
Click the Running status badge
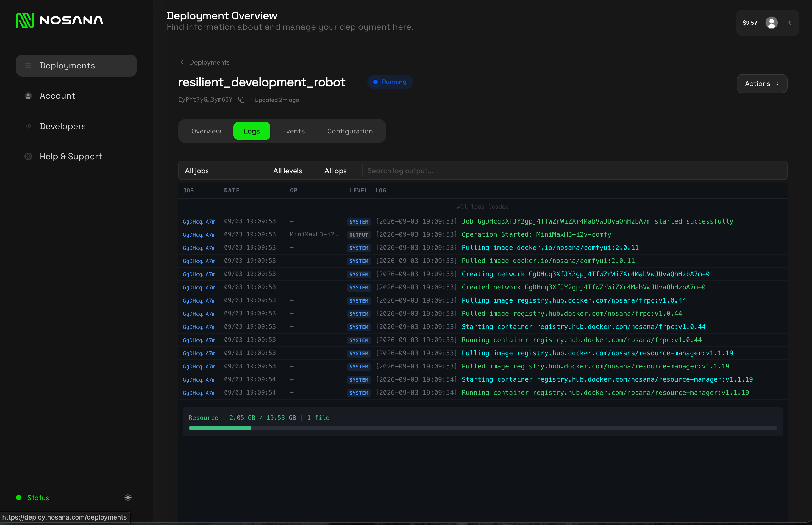(390, 82)
